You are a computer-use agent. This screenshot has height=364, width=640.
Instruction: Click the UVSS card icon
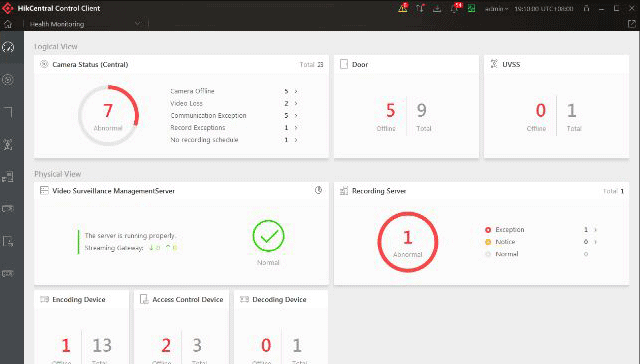[x=494, y=64]
